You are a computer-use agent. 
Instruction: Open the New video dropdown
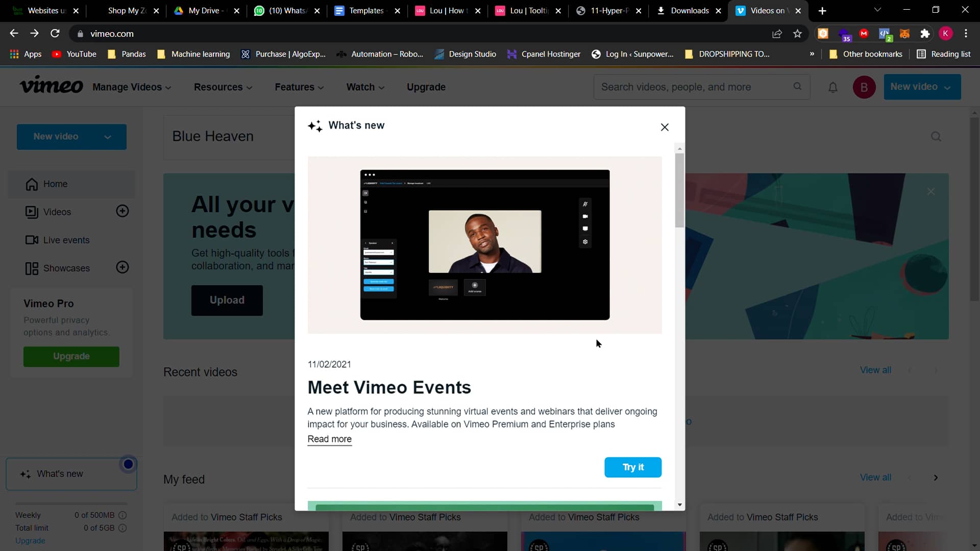(922, 87)
